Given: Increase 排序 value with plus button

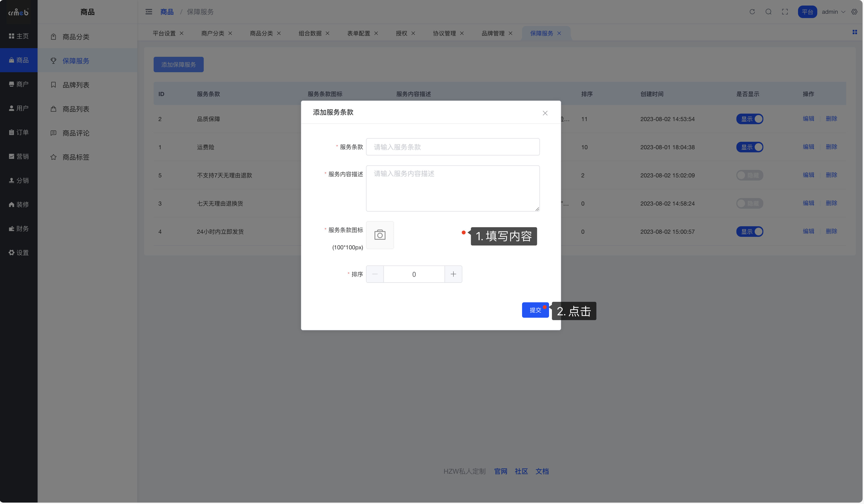Looking at the screenshot, I should click(453, 274).
